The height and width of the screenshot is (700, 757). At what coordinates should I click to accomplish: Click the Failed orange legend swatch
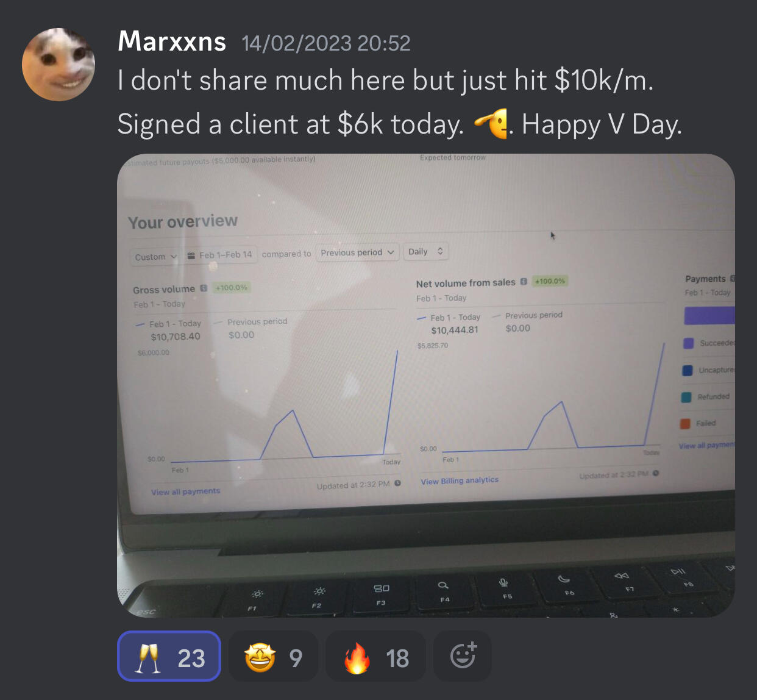point(685,424)
